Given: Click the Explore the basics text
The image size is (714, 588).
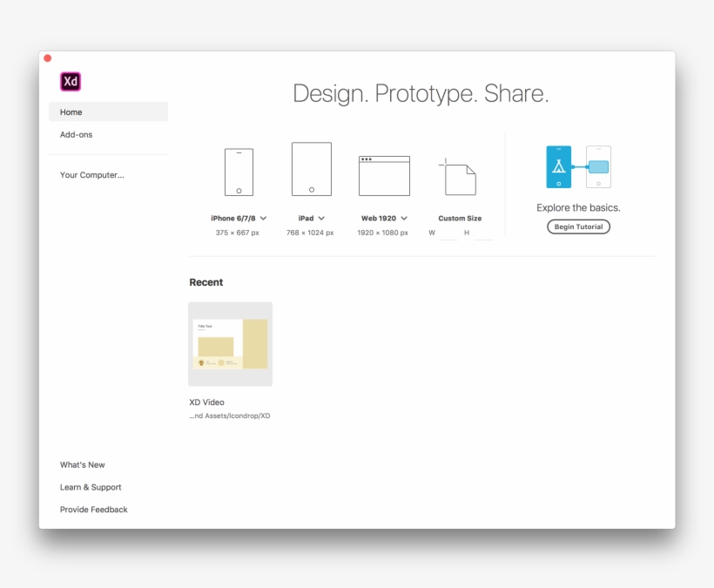Looking at the screenshot, I should pos(578,207).
